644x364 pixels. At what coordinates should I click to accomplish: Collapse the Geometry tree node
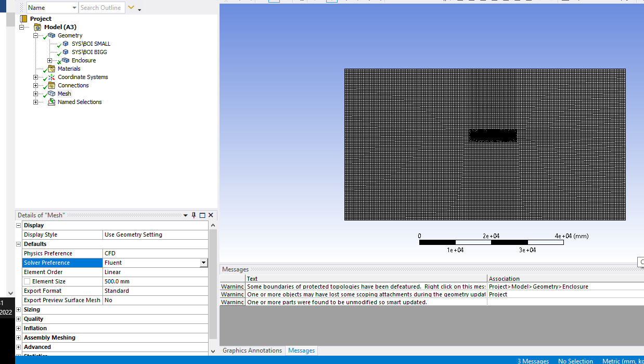pos(35,35)
